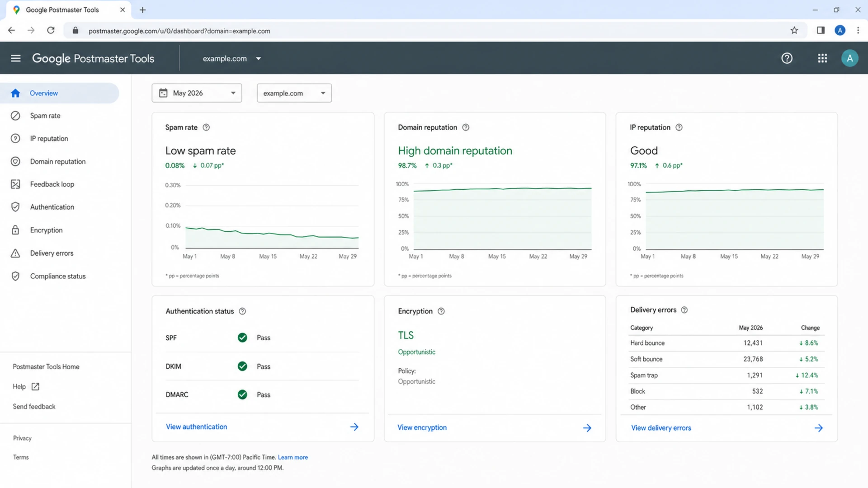Click the 97.1% IP reputation value
The width and height of the screenshot is (868, 488).
638,166
